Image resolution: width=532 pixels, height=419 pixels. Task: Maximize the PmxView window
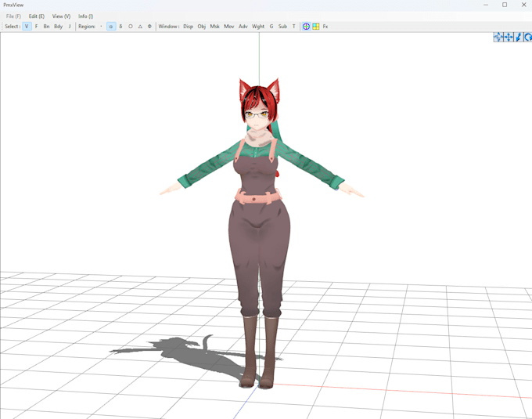tap(505, 5)
